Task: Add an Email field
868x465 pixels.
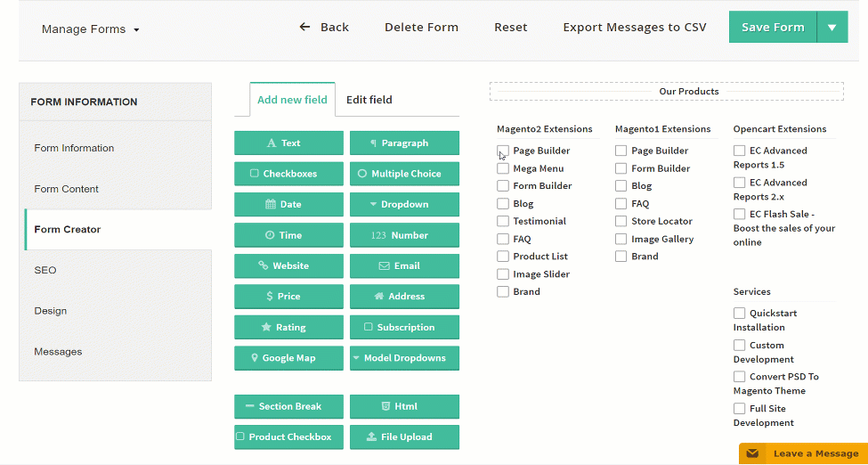Action: click(405, 266)
